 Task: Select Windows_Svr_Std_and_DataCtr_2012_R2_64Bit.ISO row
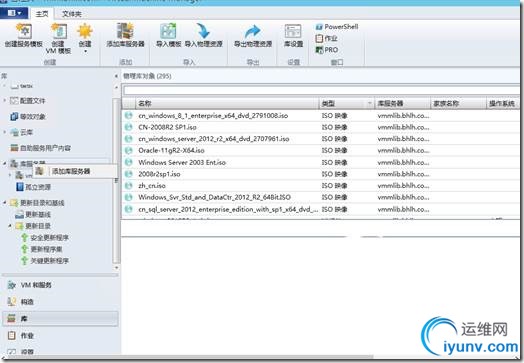click(x=320, y=198)
